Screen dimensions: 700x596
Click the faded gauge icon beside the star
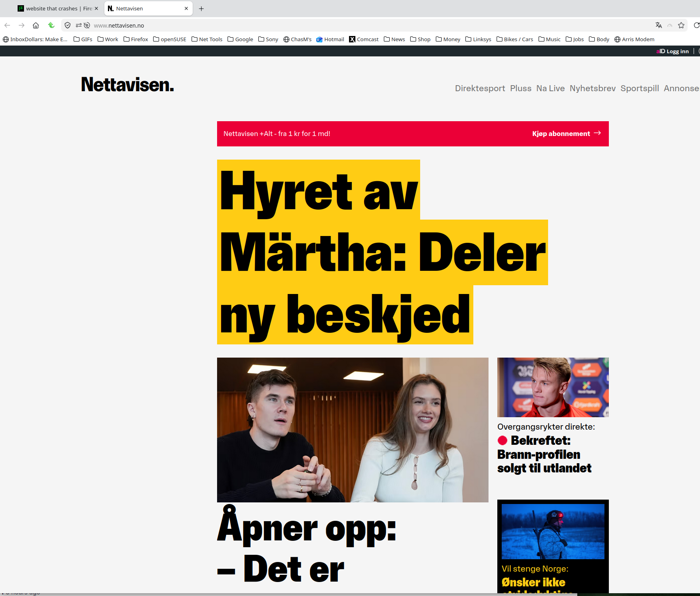pos(670,25)
